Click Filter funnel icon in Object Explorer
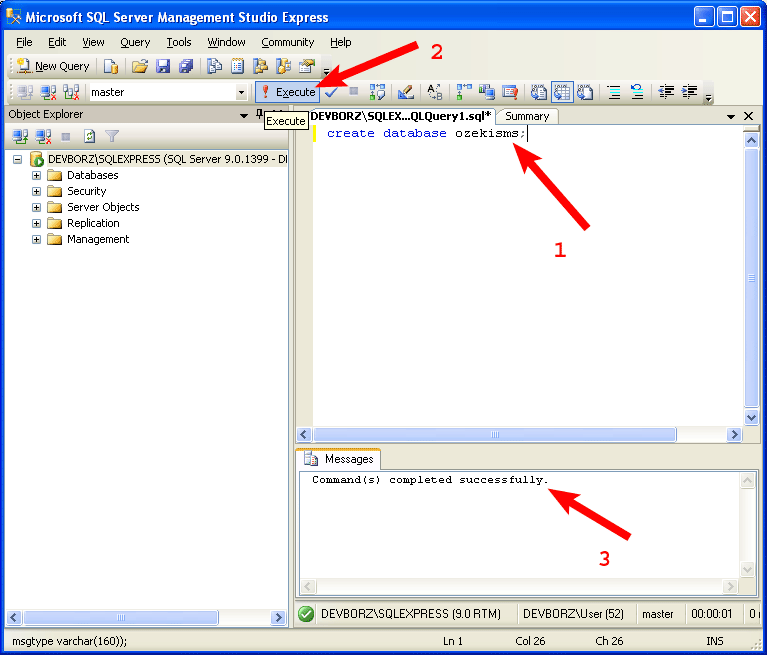The width and height of the screenshot is (767, 655). 112,136
